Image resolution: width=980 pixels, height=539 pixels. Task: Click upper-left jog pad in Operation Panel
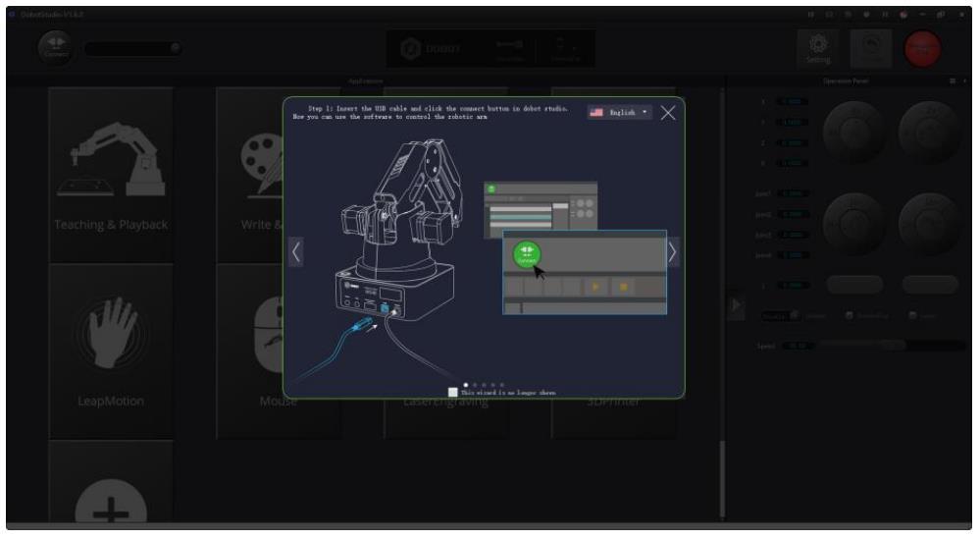(853, 132)
